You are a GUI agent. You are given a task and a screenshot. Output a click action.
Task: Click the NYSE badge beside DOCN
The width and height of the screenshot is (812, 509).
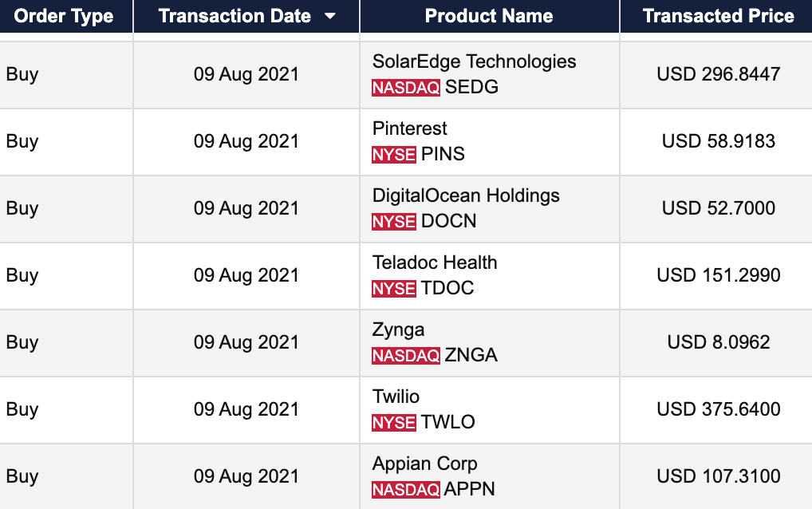[x=393, y=222]
